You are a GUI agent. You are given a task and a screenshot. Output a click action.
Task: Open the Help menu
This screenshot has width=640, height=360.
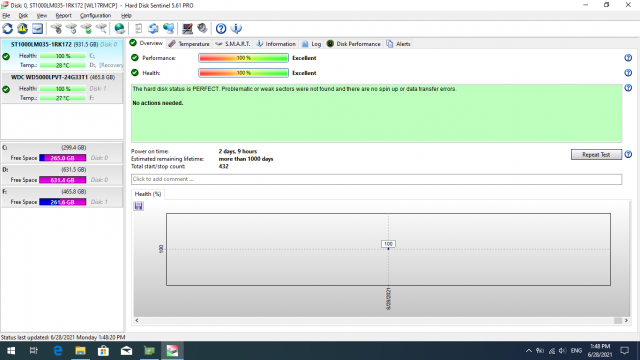click(126, 16)
